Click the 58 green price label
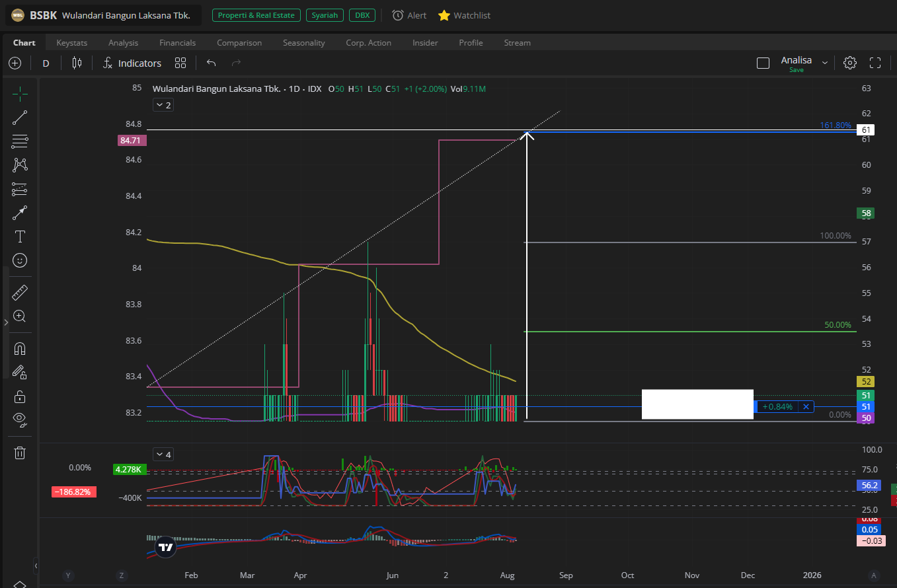 coord(865,213)
